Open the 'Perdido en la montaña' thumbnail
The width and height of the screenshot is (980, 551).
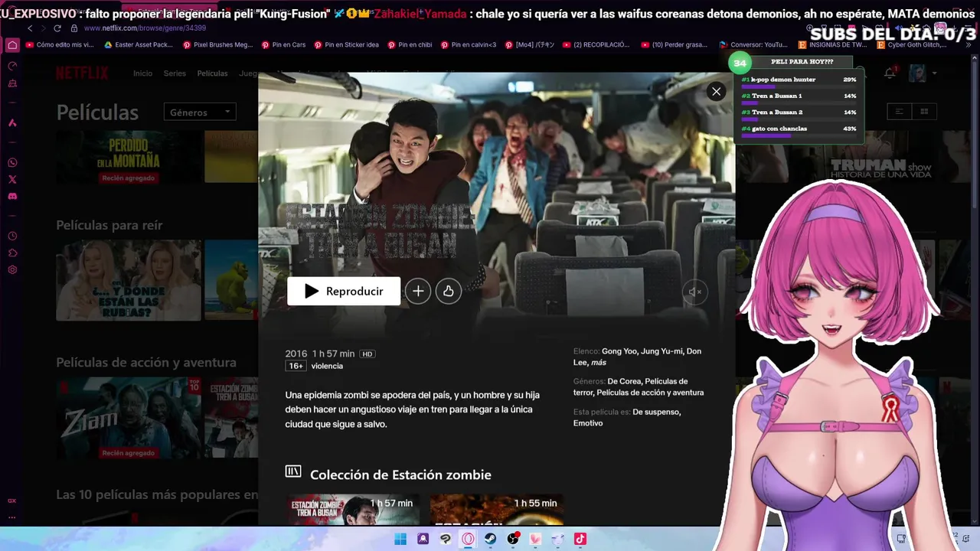tap(129, 157)
